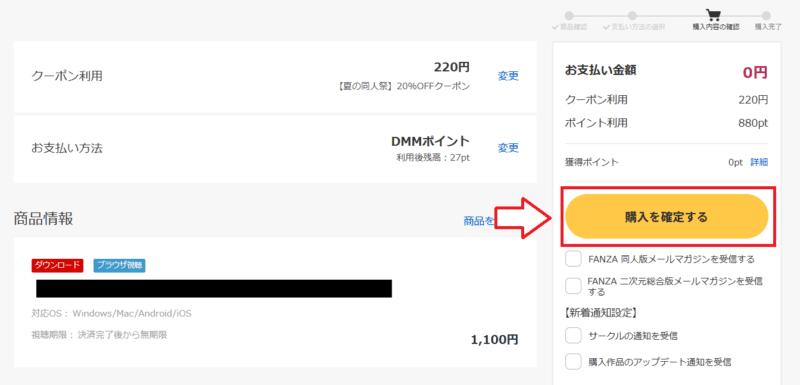Check FANZA 二次元総合版メールマガジン checkbox
Viewport: 800px width, 385px height.
573,286
